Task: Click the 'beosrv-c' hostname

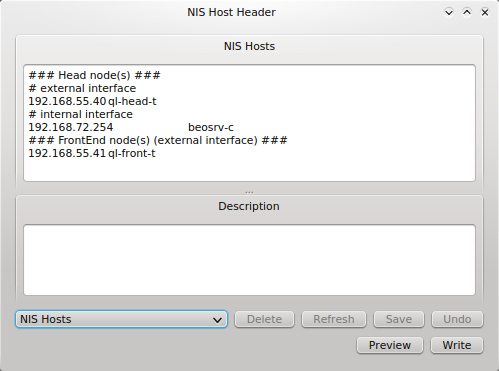Action: [x=211, y=127]
